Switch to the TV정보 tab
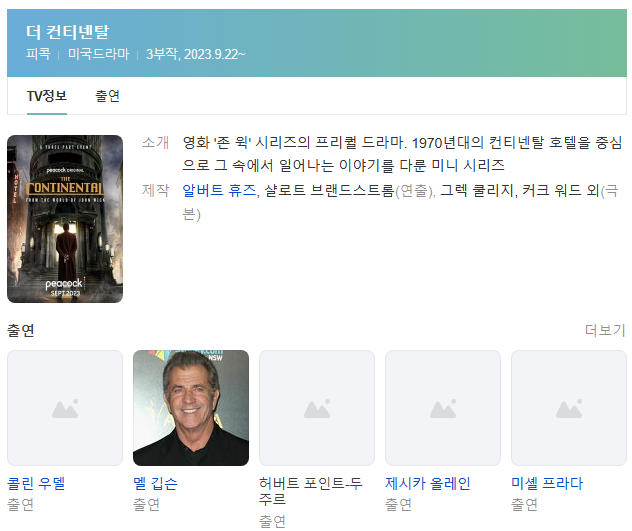Screen dimensions: 632x531 [x=47, y=96]
